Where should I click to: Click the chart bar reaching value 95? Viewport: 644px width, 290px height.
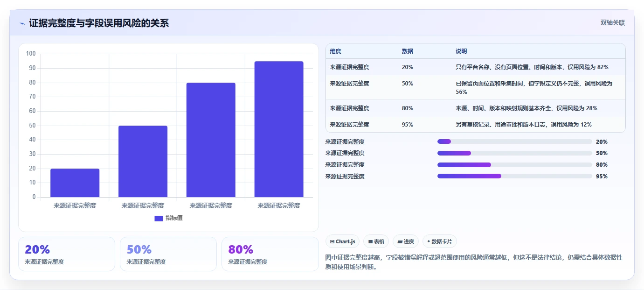point(279,129)
